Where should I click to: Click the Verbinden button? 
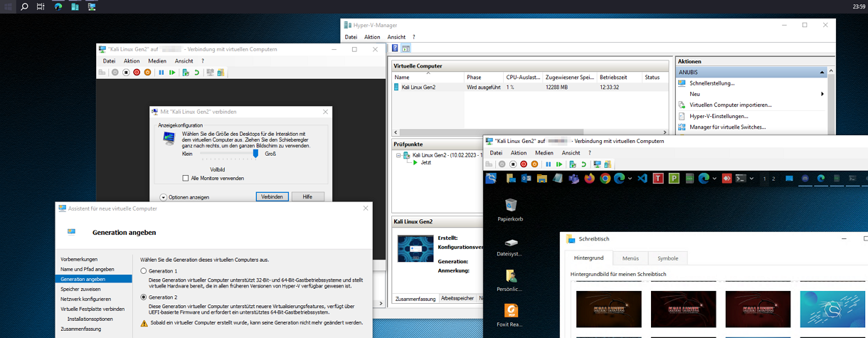click(x=272, y=197)
